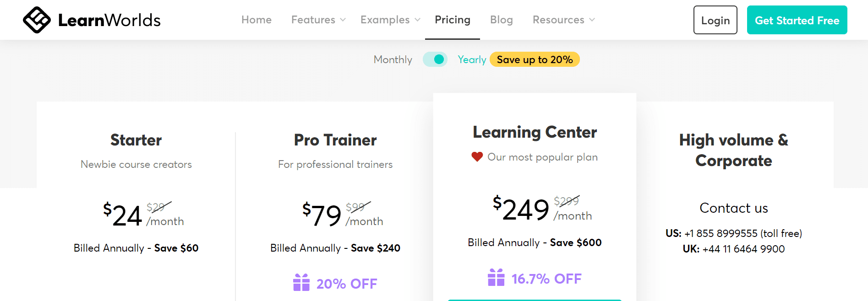Click the LearnWorlds diamond logo icon
Viewport: 868px width, 301px height.
tap(37, 20)
